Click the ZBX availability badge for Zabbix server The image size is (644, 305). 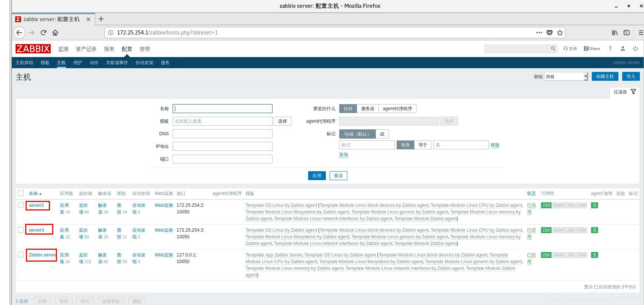[x=546, y=255]
